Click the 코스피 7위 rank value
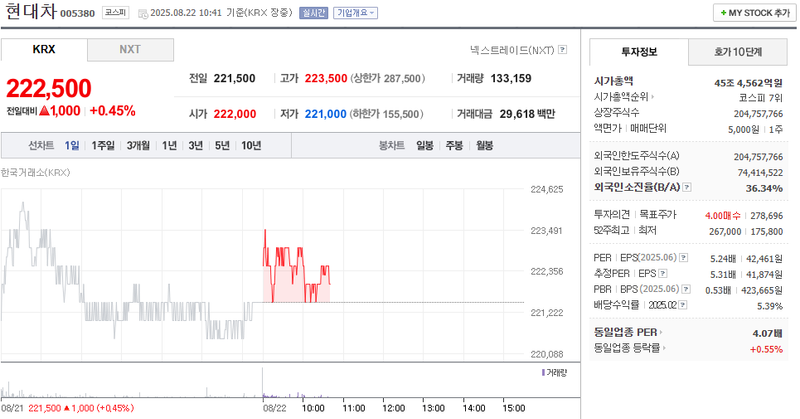This screenshot has height=419, width=800. (x=761, y=98)
